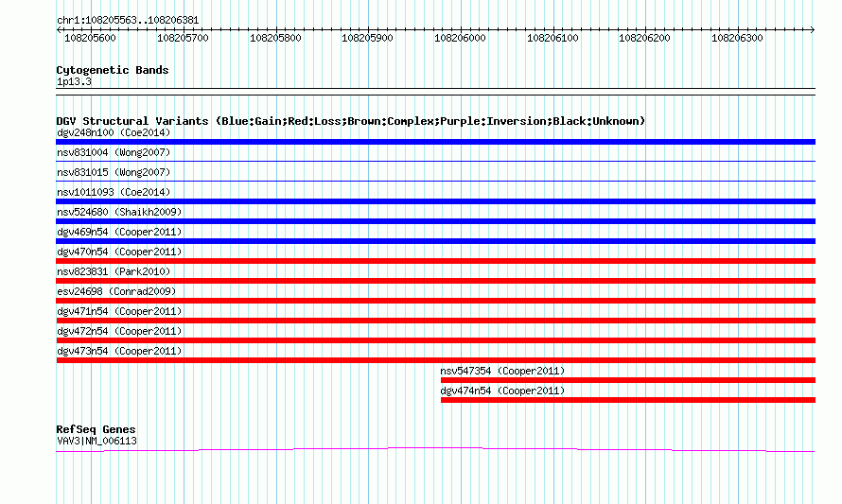Select the nsv524680 (Shaikh2009) label

(119, 212)
